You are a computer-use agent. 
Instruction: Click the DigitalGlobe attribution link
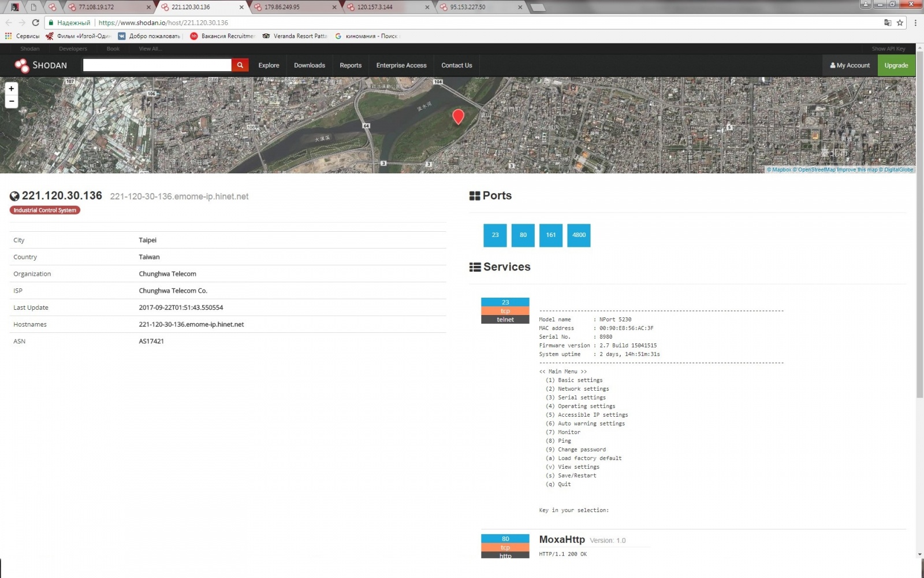896,170
